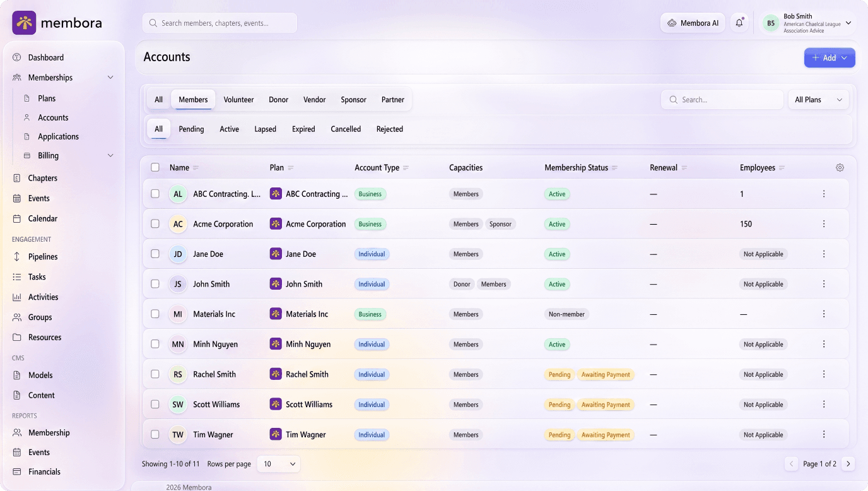Open the Rows per page dropdown
The image size is (868, 491).
(x=279, y=464)
